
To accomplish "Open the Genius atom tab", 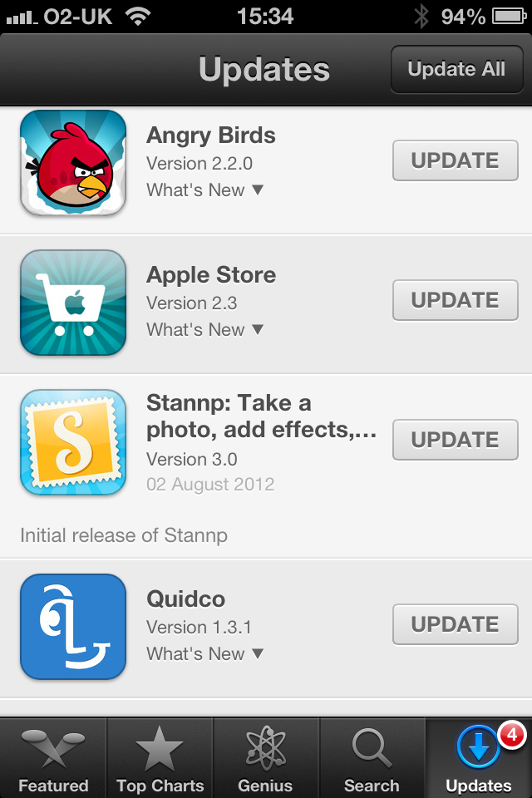I will pos(266,758).
